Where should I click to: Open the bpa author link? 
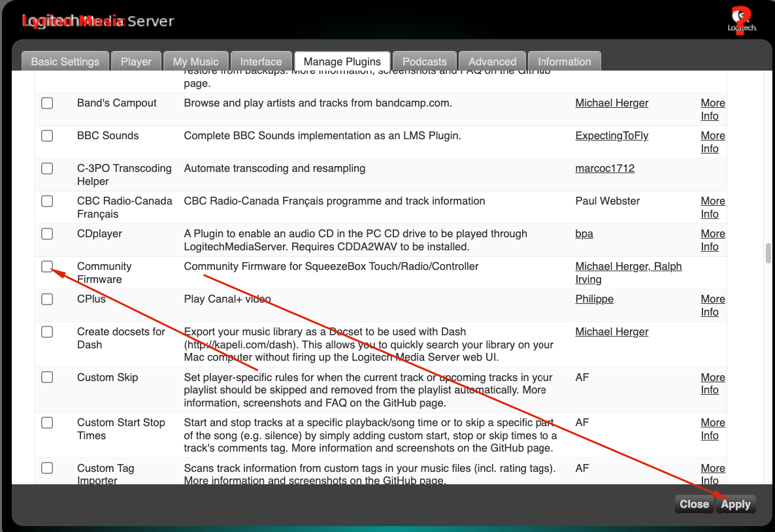584,234
